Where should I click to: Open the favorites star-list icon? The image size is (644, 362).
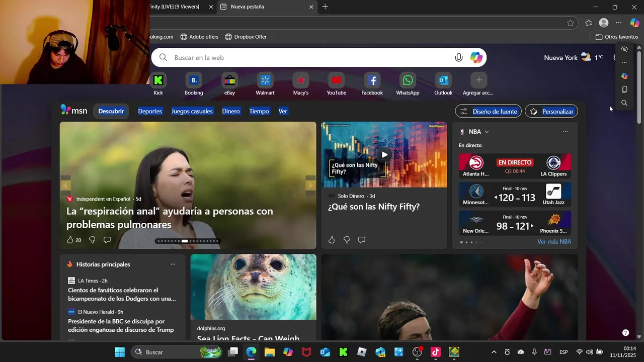click(x=589, y=23)
